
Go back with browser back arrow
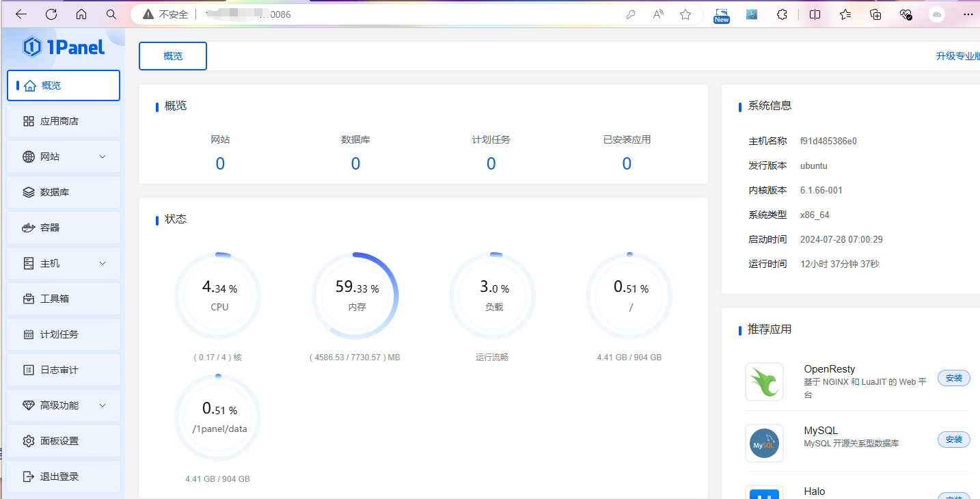click(21, 14)
